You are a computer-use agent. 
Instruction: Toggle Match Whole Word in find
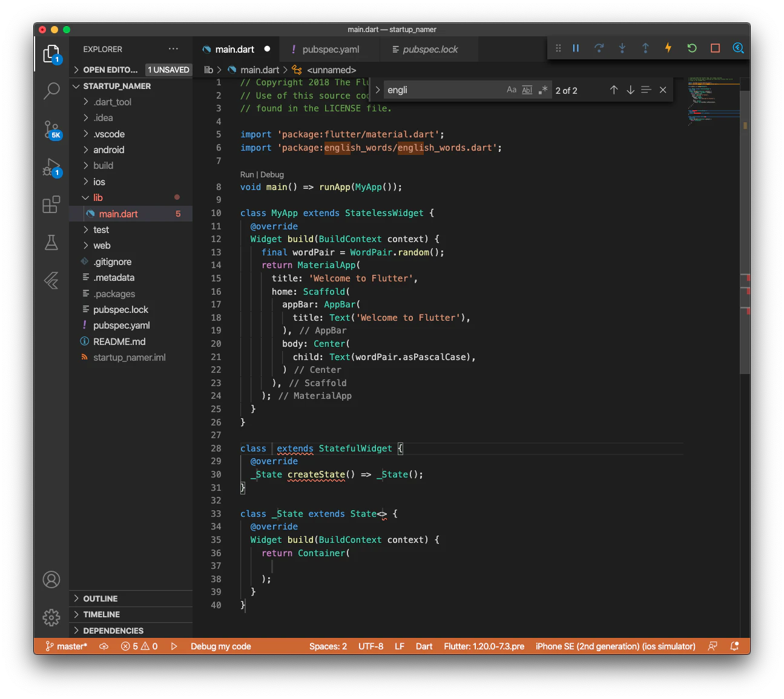[527, 90]
